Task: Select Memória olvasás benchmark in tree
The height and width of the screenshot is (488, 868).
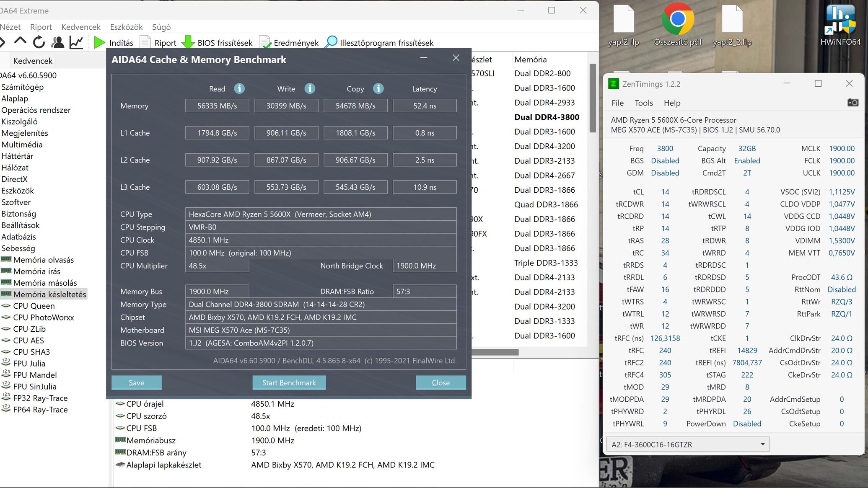Action: click(x=43, y=260)
